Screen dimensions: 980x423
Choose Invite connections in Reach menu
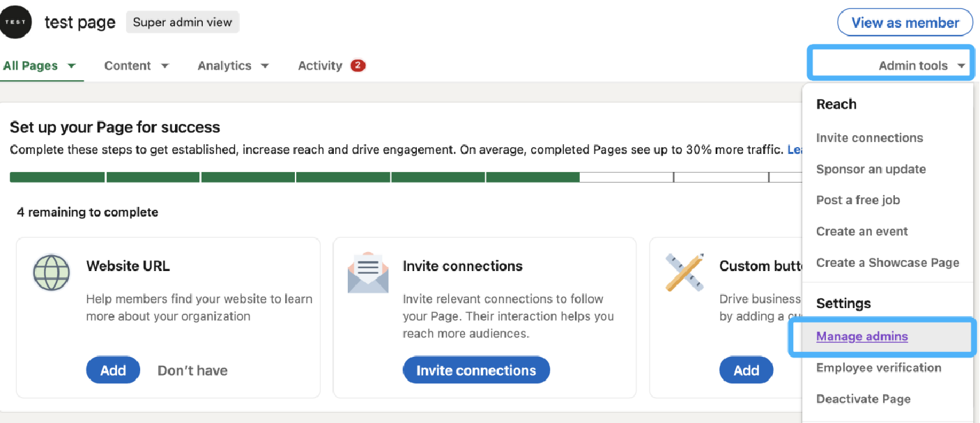click(869, 138)
